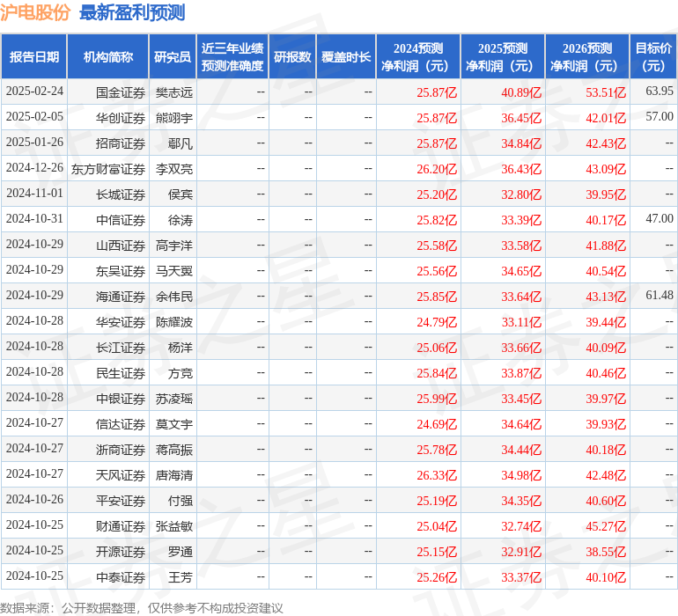
Task: Click the 研报数 column header
Action: point(292,56)
